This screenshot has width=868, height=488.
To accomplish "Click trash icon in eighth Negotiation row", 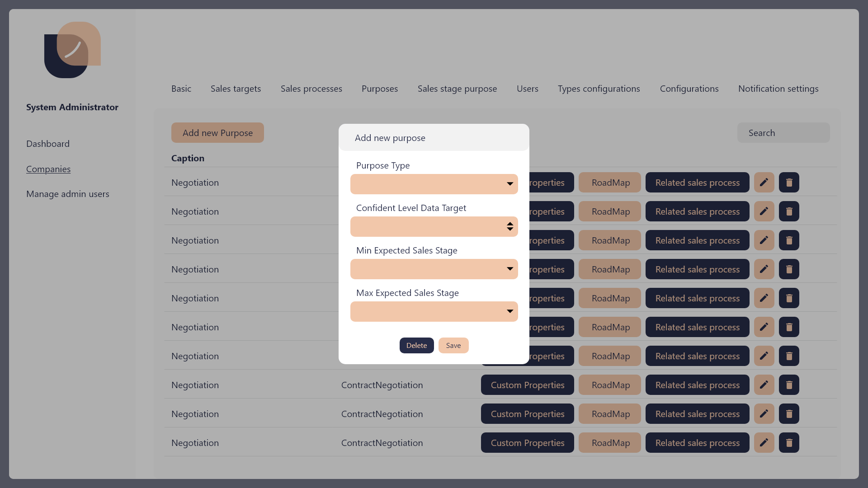I will coord(789,385).
